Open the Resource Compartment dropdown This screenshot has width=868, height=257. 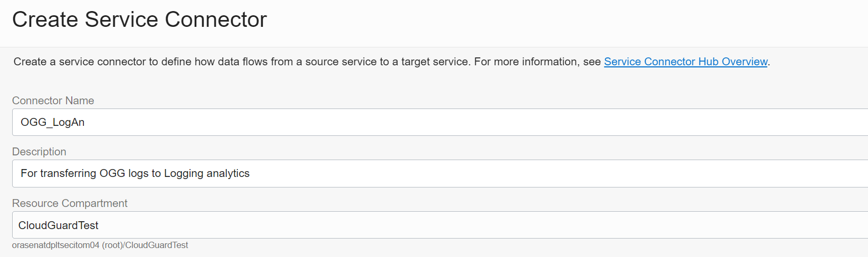422,225
